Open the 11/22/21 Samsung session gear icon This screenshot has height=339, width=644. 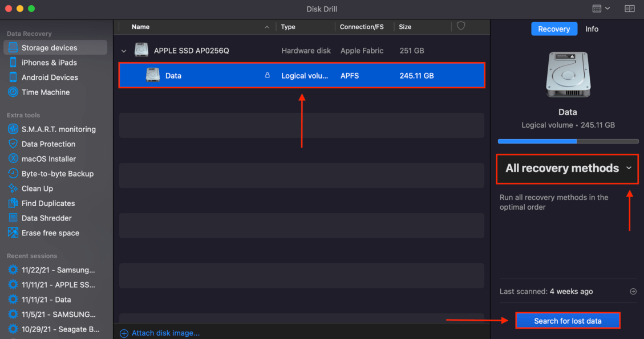tap(13, 269)
